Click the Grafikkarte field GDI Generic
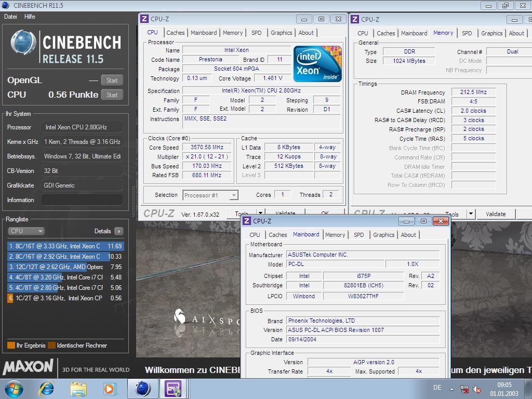Screen dimensions: 532x399 (82, 185)
